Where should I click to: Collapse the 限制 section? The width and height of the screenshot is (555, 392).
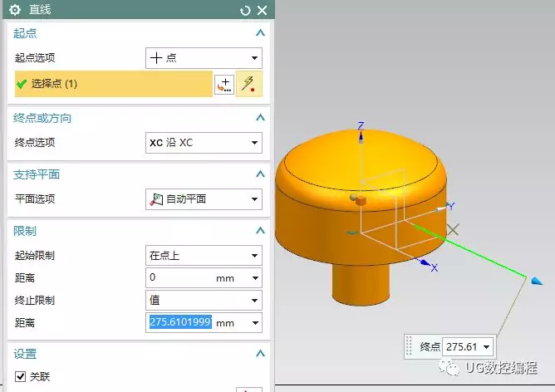tap(260, 230)
